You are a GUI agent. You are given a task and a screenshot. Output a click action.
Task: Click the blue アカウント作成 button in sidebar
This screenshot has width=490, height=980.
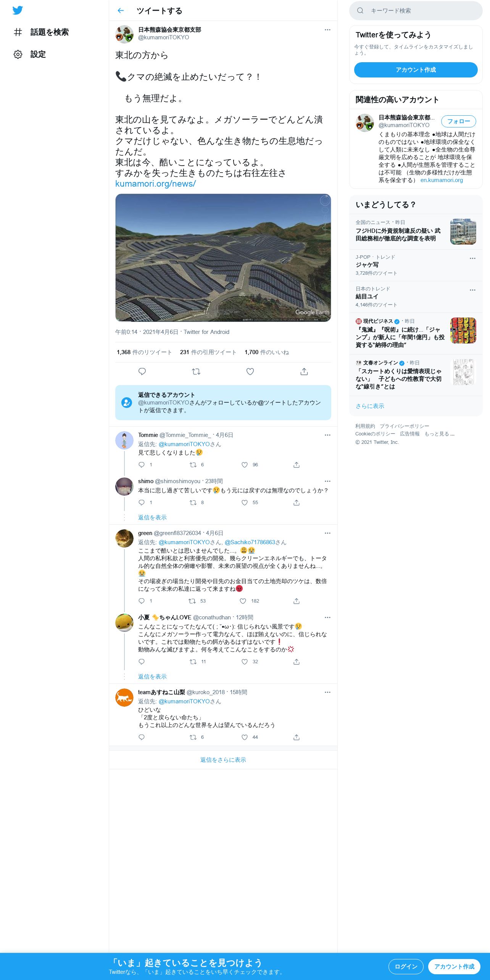point(416,70)
